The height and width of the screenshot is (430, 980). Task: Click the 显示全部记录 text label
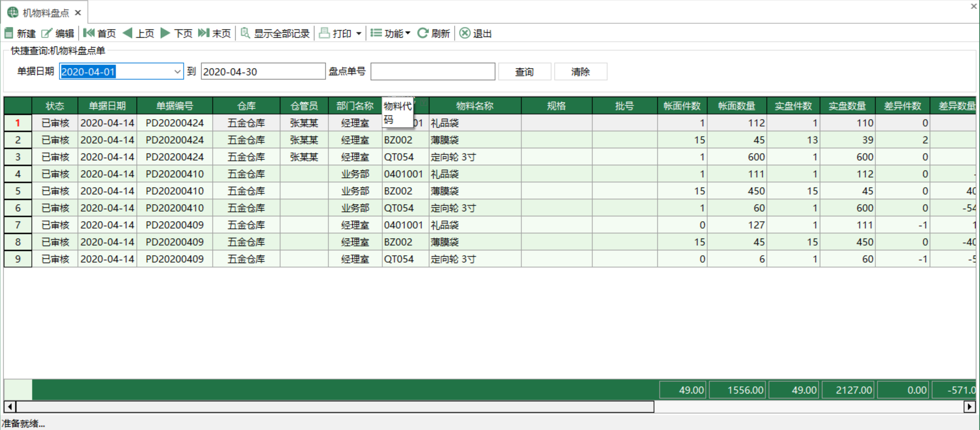click(282, 34)
